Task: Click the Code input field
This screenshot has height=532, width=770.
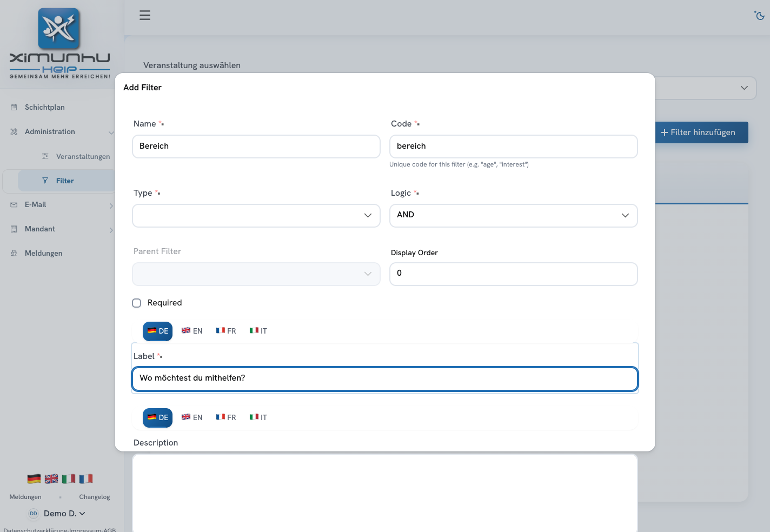Action: [514, 147]
